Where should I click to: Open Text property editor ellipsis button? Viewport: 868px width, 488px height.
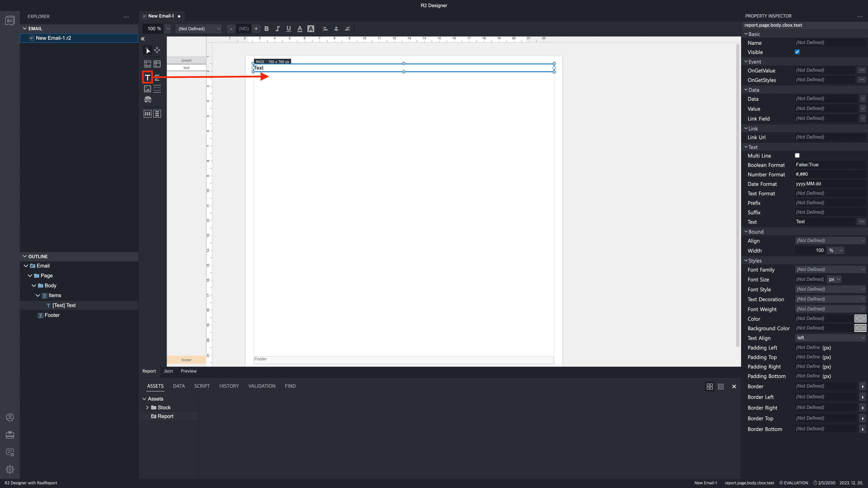(862, 221)
